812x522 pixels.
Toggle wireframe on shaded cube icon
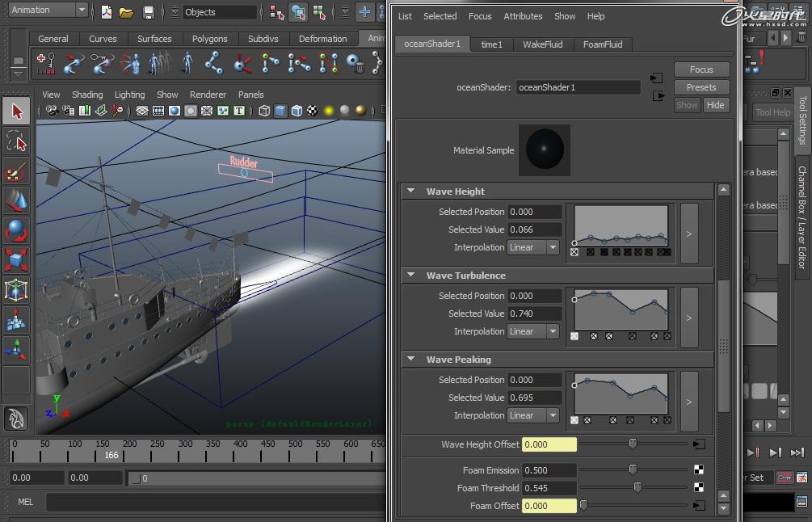click(297, 112)
